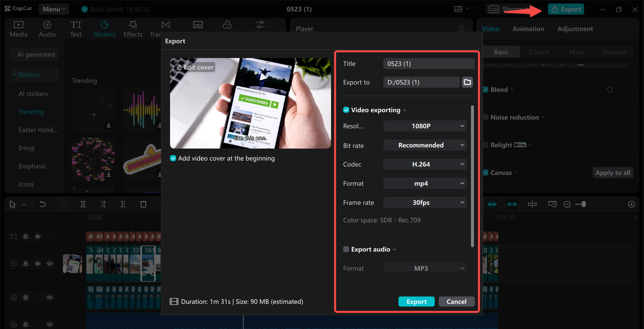
Task: Open the Resolution 1080P dropdown
Action: (x=425, y=126)
